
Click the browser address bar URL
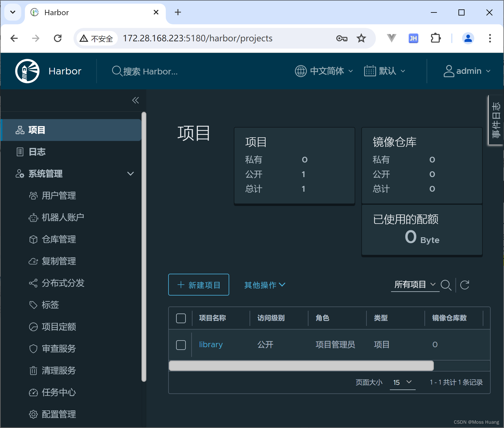tap(197, 38)
